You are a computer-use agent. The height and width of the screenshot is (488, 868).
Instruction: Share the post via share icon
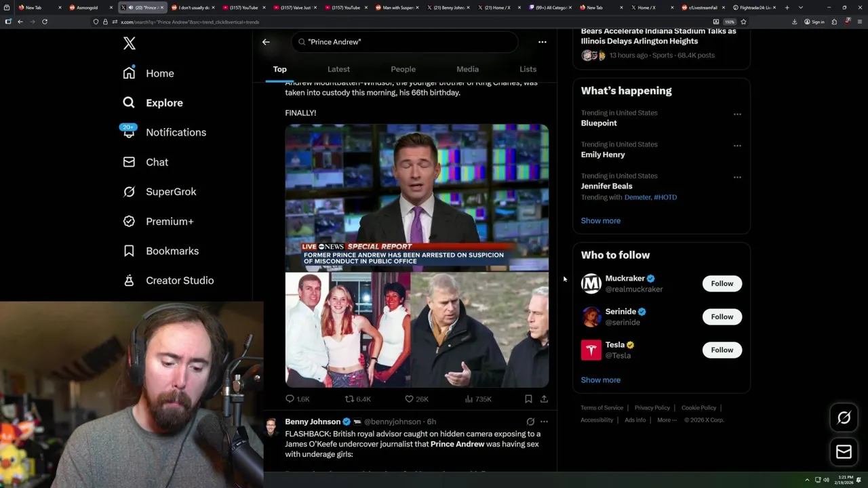544,399
